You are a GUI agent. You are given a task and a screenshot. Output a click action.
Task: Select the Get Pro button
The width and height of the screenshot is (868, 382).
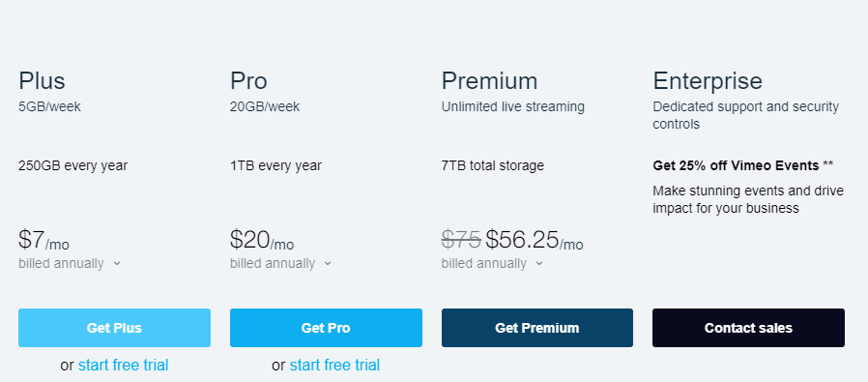click(326, 328)
